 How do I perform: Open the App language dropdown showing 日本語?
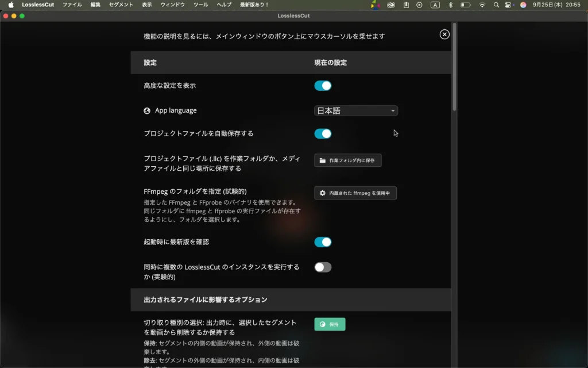click(x=355, y=111)
